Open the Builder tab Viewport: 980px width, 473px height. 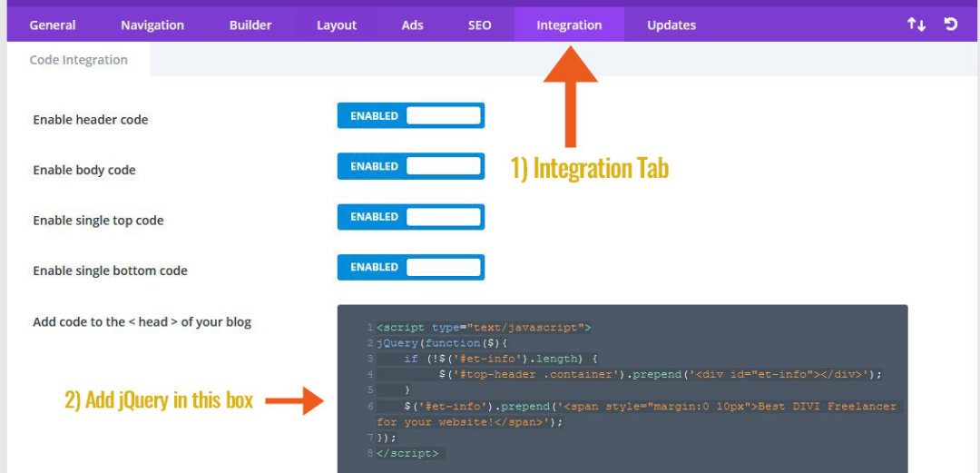[250, 25]
